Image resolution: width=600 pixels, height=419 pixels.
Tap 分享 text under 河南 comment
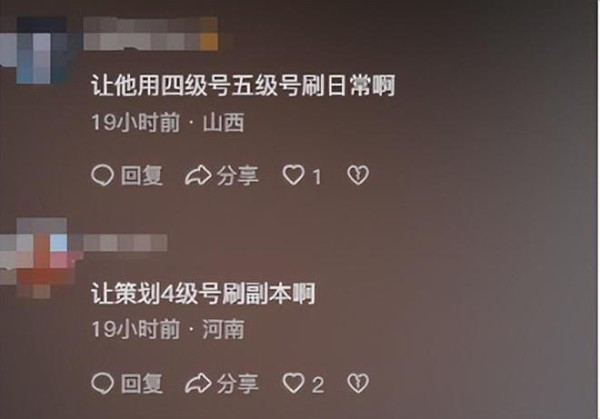coord(238,383)
